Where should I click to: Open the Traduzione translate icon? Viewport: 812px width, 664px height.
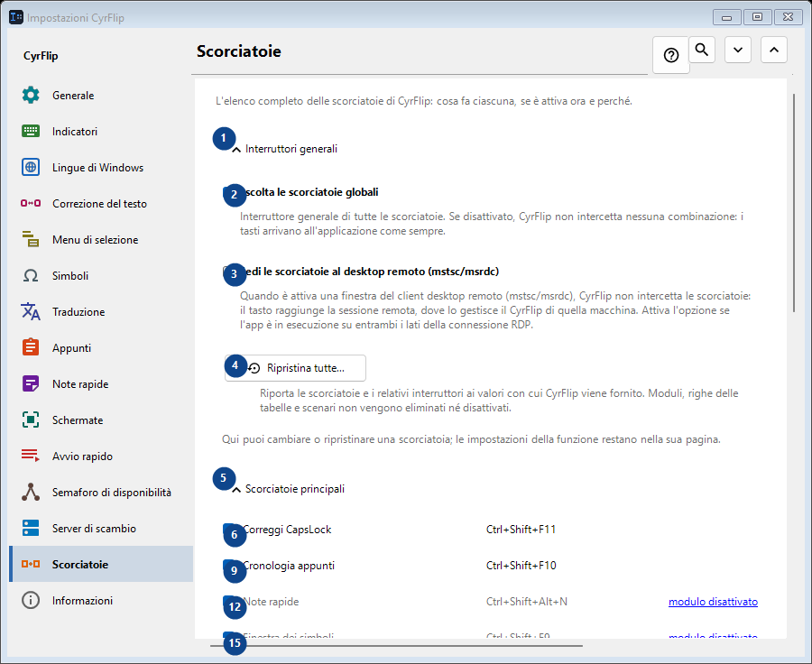(31, 312)
